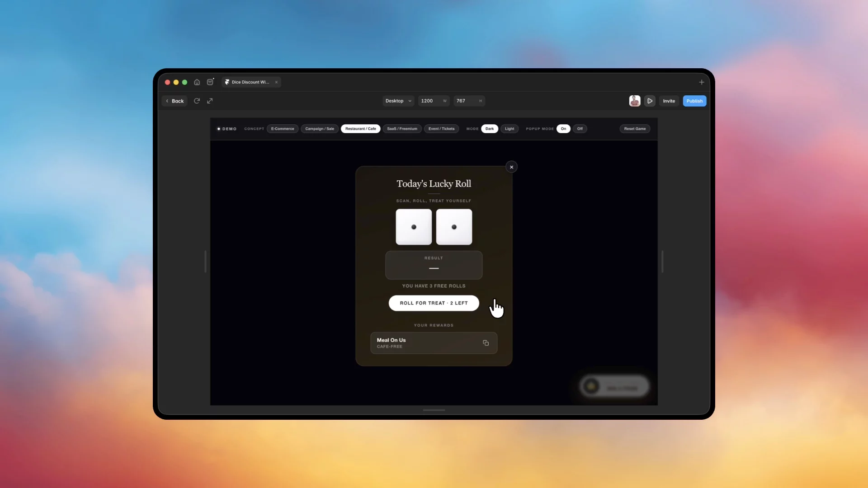Add a new tab with plus icon
The width and height of the screenshot is (868, 488).
click(702, 82)
